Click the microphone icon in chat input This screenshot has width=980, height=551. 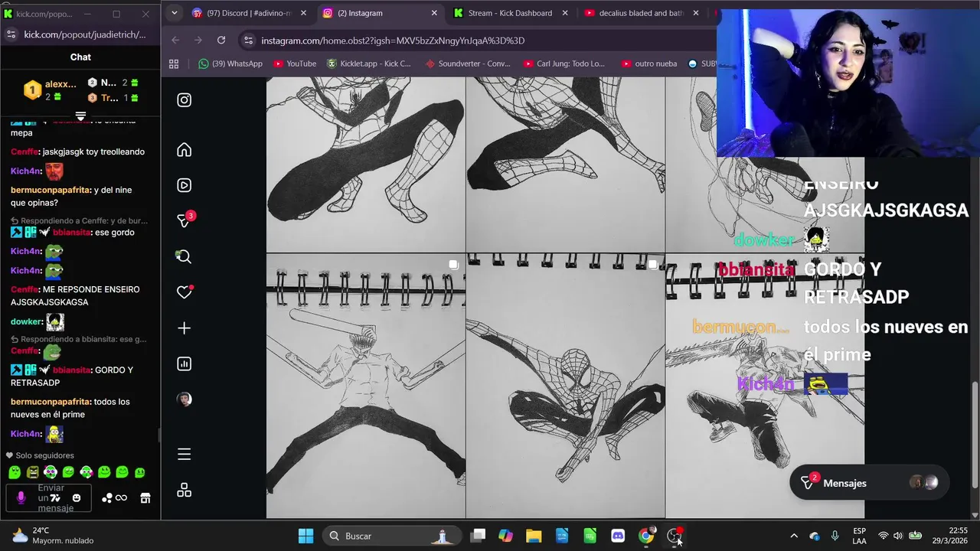tap(21, 497)
